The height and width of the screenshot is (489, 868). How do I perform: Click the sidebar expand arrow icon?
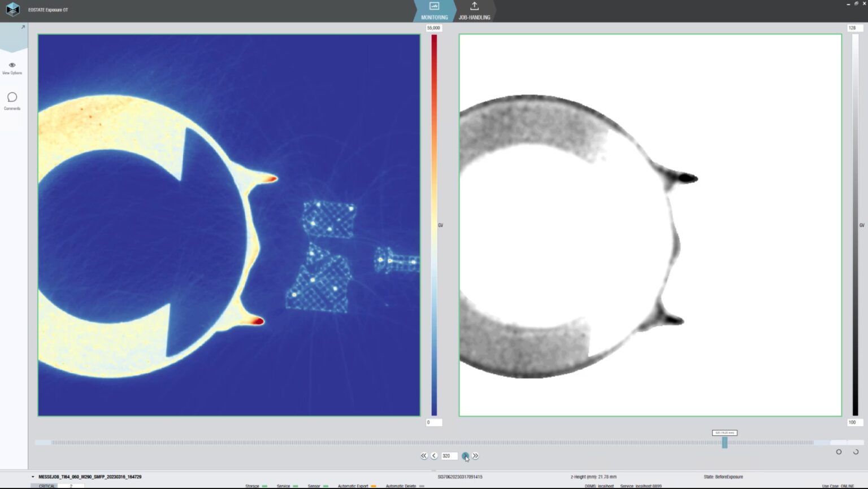(x=23, y=27)
